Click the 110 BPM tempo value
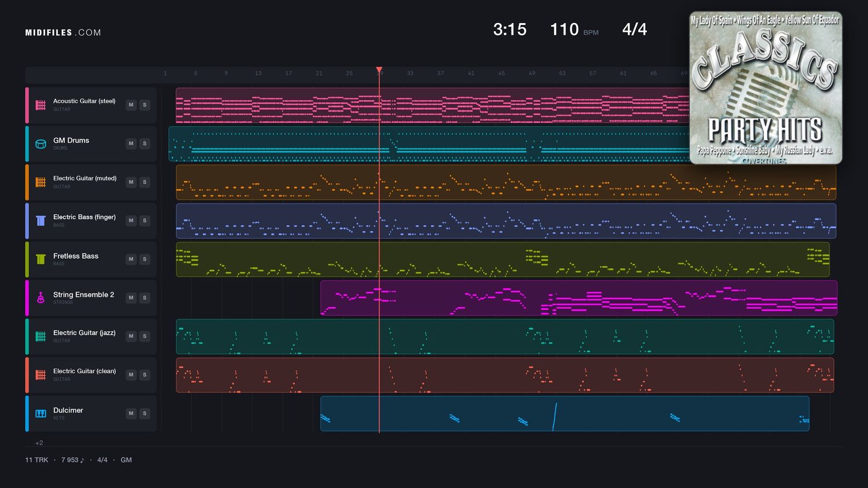 564,29
